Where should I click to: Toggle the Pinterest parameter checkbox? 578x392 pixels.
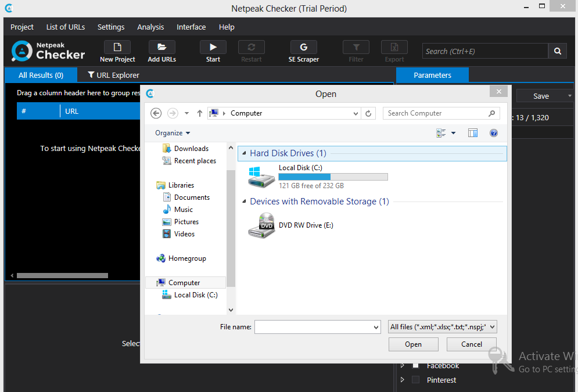click(x=415, y=379)
